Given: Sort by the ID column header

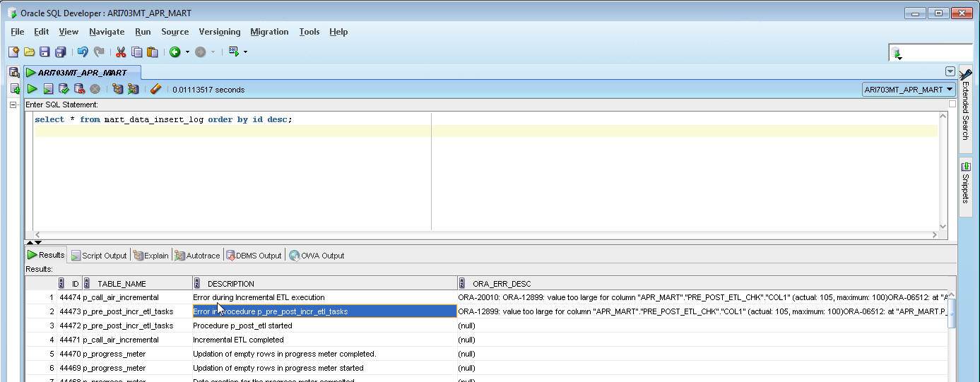Looking at the screenshot, I should 70,284.
